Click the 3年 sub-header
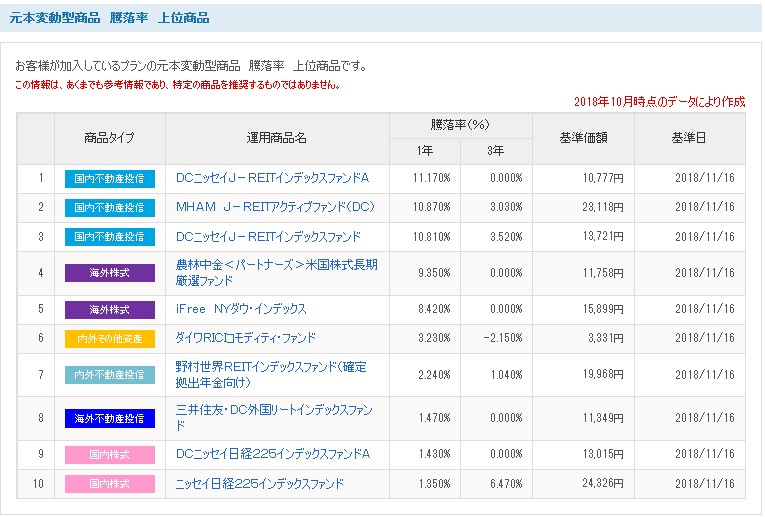The height and width of the screenshot is (517, 765). 496,151
